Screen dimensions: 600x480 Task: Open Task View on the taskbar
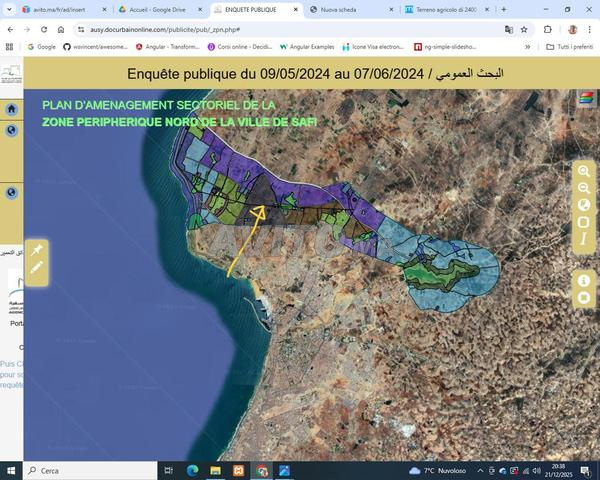[x=168, y=471]
